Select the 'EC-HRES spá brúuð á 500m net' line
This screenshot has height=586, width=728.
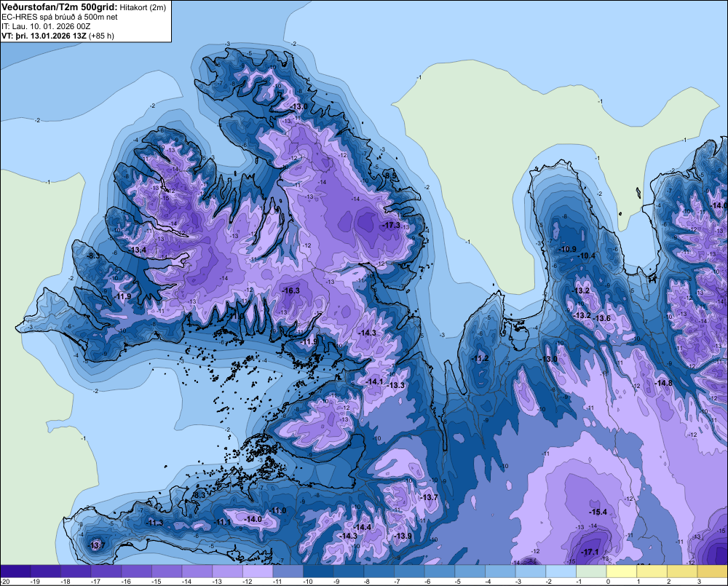60,17
